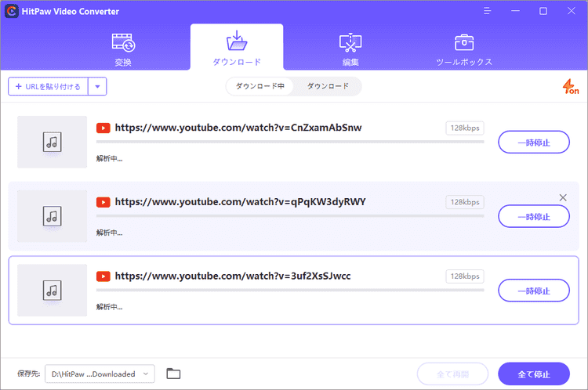
Task: Remove the qPqKW3dyRWY download via X icon
Action: coord(563,197)
